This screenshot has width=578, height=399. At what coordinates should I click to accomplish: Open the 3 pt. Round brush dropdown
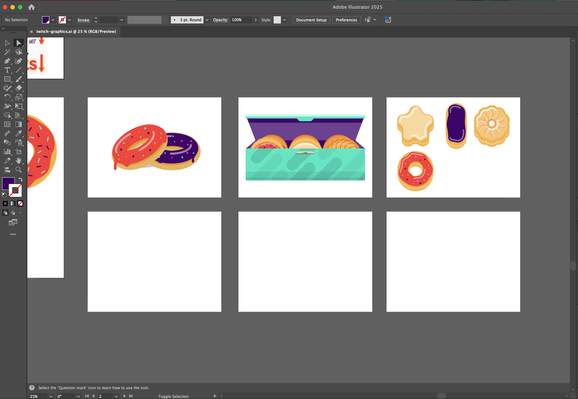(x=207, y=20)
